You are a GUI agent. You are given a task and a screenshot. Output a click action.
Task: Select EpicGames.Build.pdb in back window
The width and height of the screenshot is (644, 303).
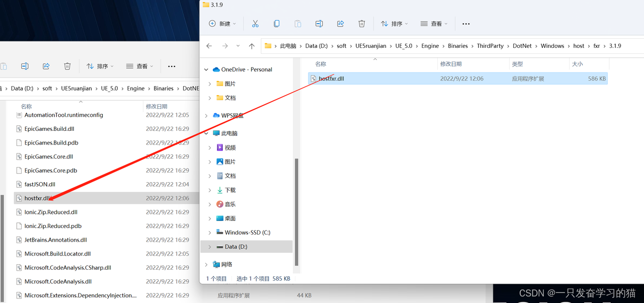[51, 142]
